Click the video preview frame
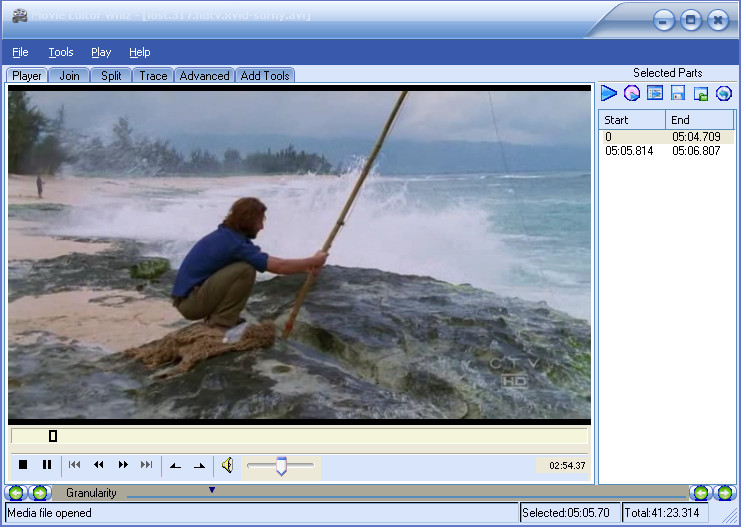Screen dimensions: 746x532 point(301,256)
